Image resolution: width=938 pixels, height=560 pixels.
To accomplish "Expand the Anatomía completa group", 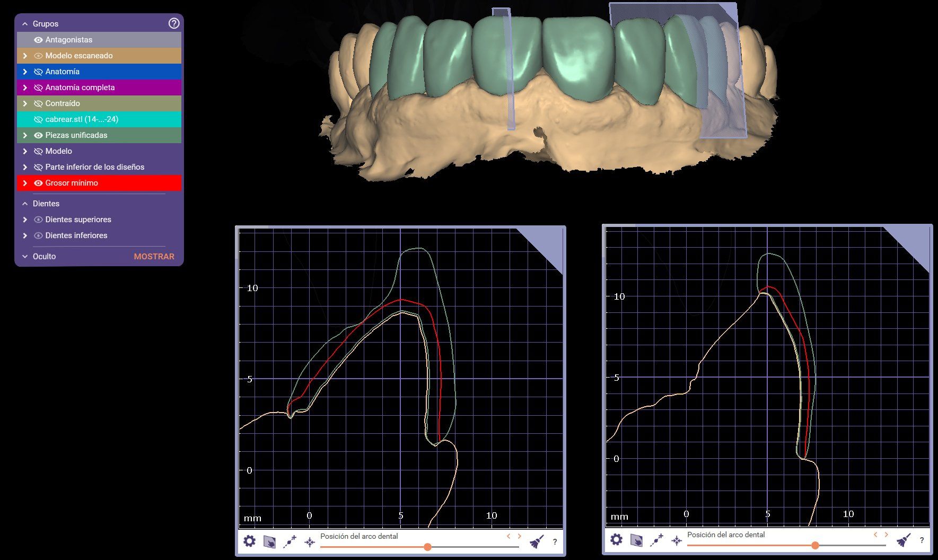I will pos(25,87).
